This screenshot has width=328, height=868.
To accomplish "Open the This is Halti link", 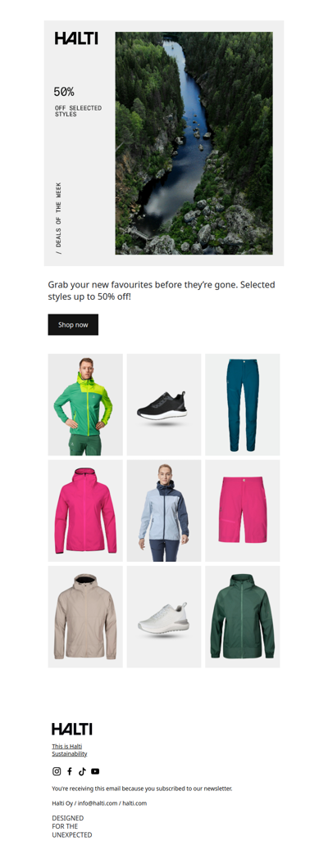I will pos(67,746).
